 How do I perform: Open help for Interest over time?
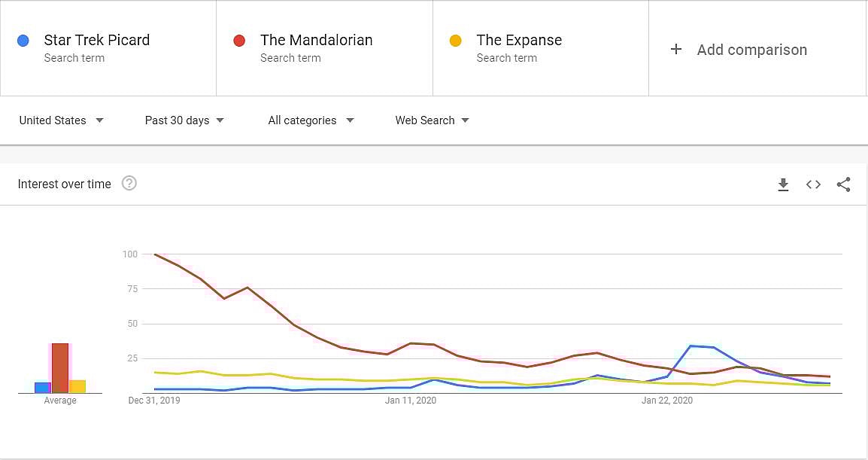[x=129, y=183]
